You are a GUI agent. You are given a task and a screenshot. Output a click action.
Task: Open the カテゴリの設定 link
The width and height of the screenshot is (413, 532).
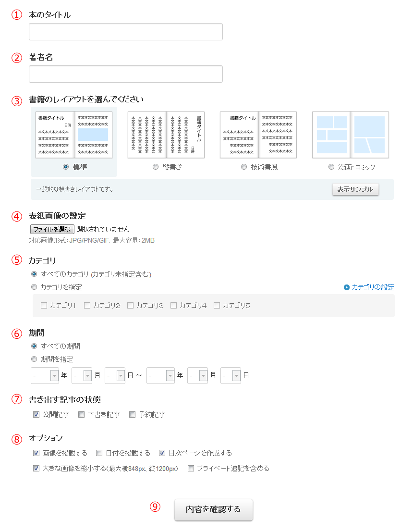click(373, 287)
